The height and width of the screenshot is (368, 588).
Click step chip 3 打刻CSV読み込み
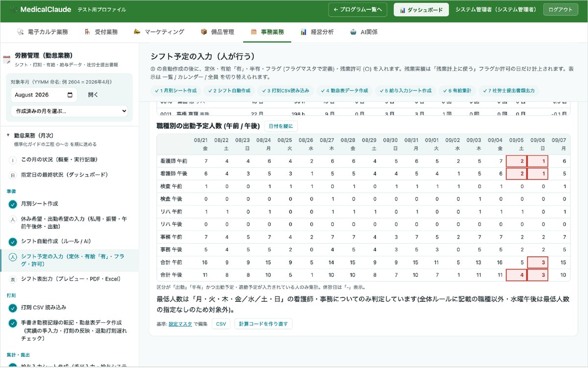tap(285, 91)
